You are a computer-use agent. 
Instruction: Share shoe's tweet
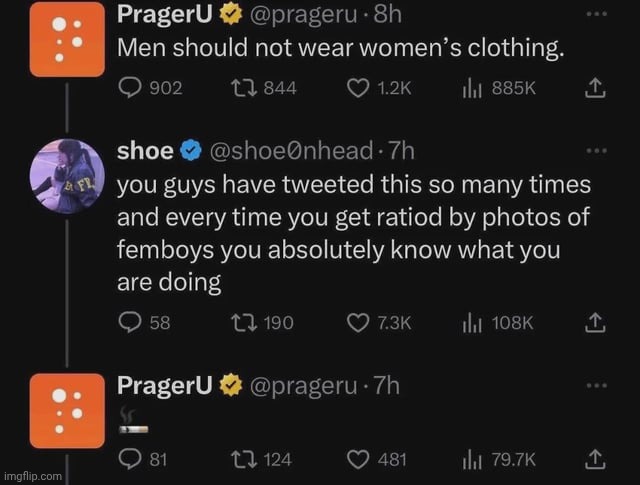tap(593, 323)
